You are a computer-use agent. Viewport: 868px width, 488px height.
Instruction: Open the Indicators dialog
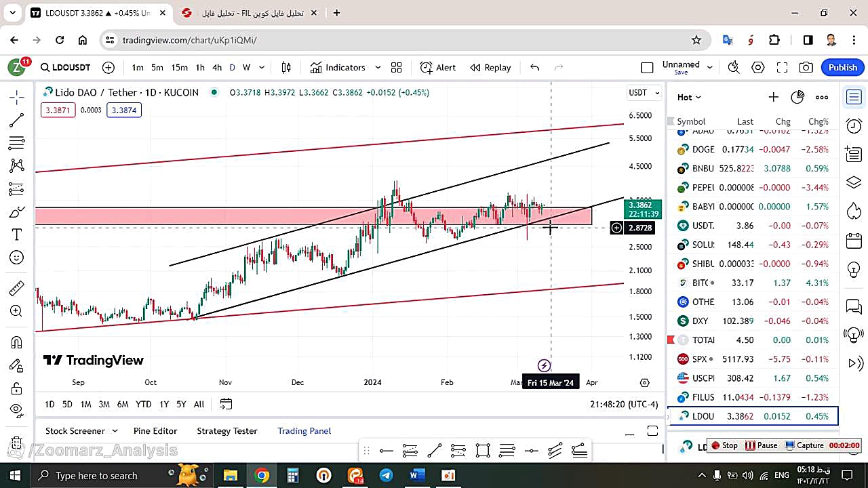pyautogui.click(x=338, y=67)
